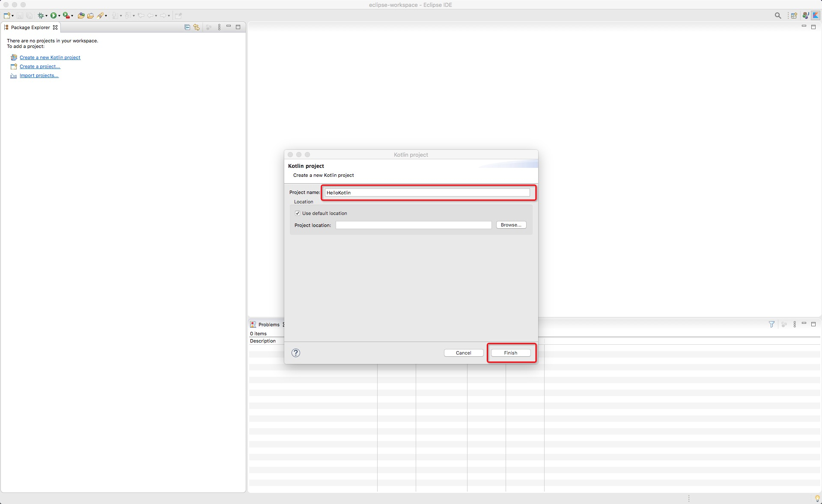Switch to the Kotlin perspective icon
Viewport: 822px width, 504px height.
click(x=816, y=15)
